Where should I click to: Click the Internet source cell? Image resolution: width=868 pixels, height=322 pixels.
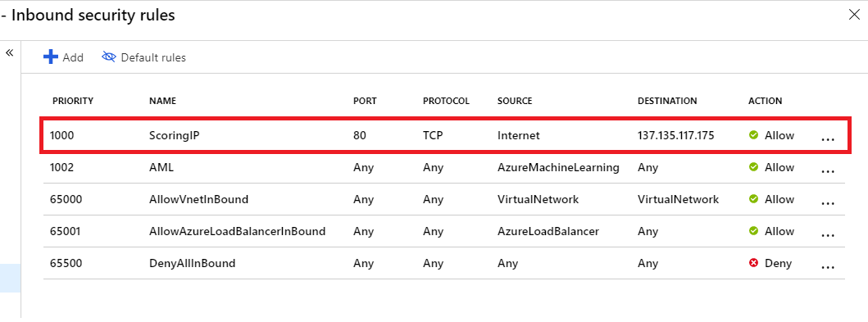click(x=518, y=135)
